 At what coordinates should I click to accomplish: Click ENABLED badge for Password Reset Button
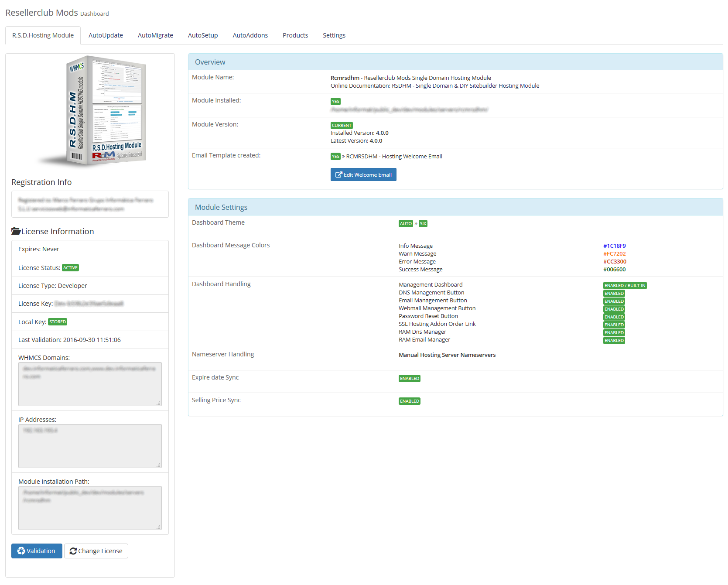(x=614, y=317)
